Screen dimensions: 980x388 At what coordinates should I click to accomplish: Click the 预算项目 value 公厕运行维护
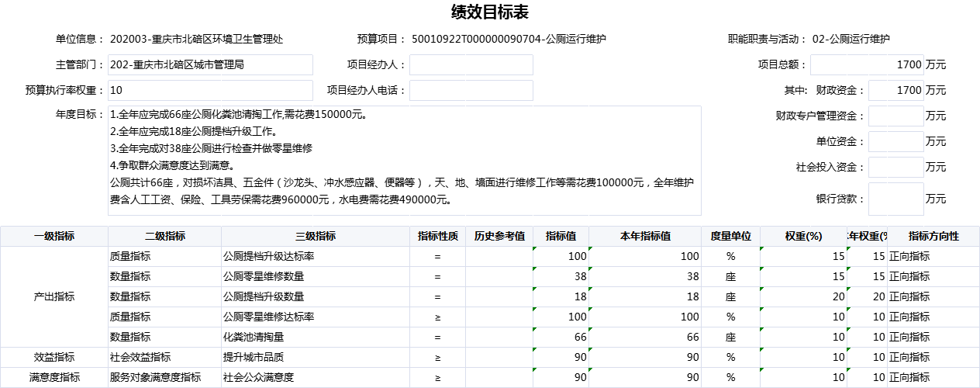tap(576, 39)
